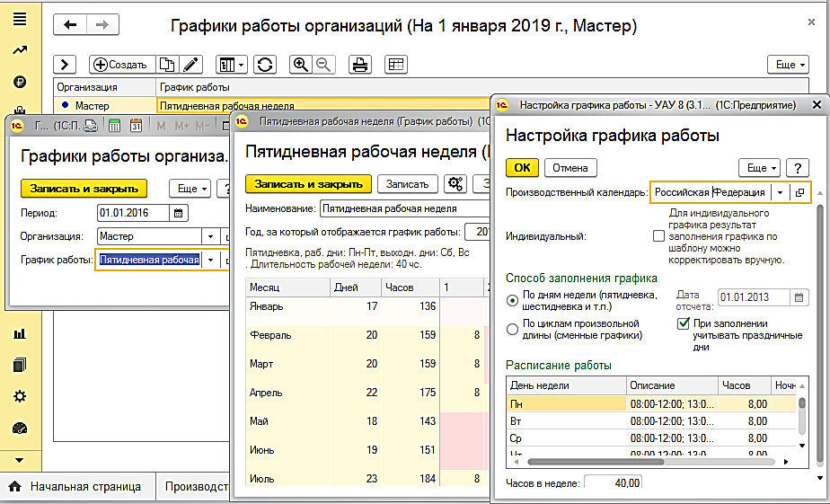Image resolution: width=830 pixels, height=504 pixels.
Task: Switch to the Начальная страница tab
Action: [x=75, y=487]
